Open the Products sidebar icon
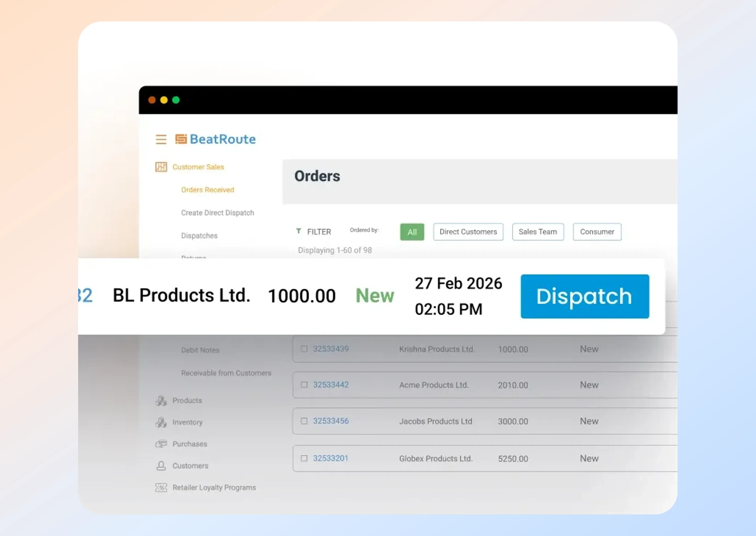This screenshot has height=536, width=756. 161,400
